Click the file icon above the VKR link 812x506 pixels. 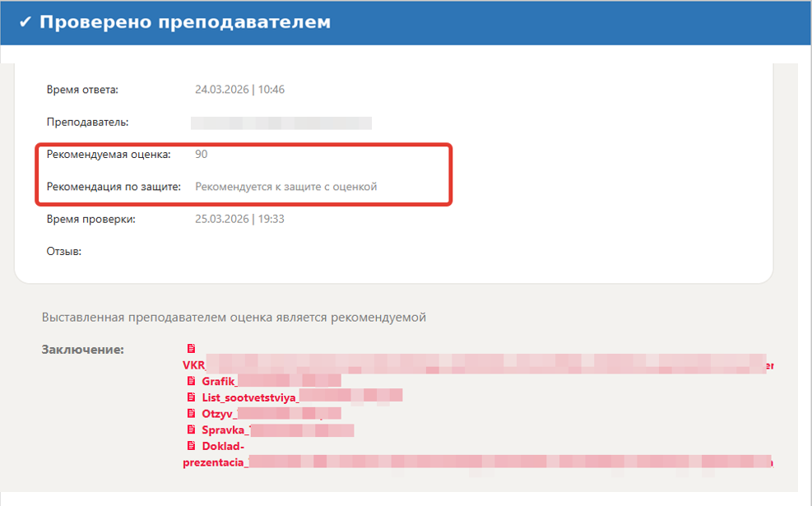tap(192, 349)
